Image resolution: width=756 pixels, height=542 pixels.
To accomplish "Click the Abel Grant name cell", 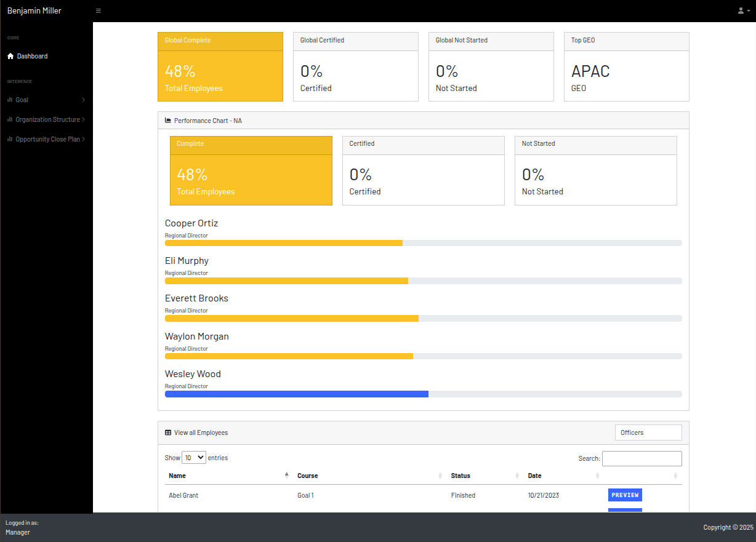I will tap(183, 495).
